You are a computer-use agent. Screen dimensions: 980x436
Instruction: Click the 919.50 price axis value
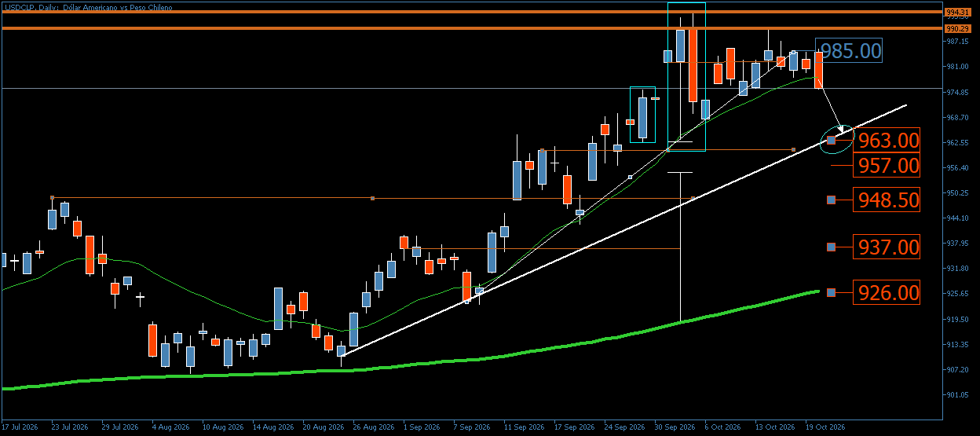(957, 319)
